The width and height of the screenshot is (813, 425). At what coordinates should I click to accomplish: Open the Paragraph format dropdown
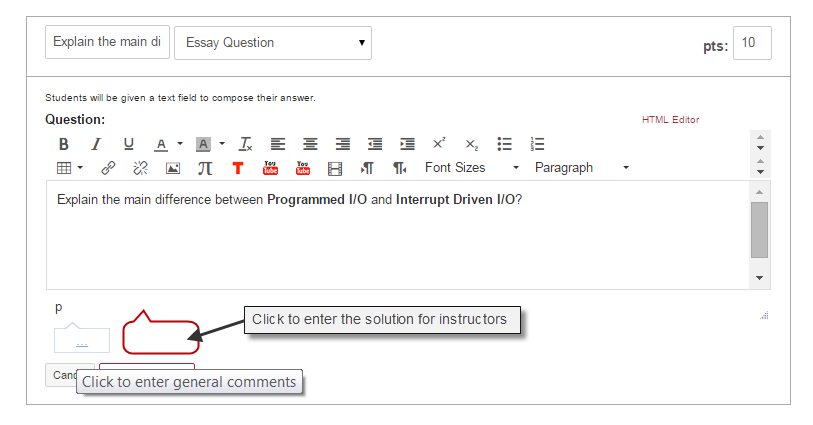582,168
